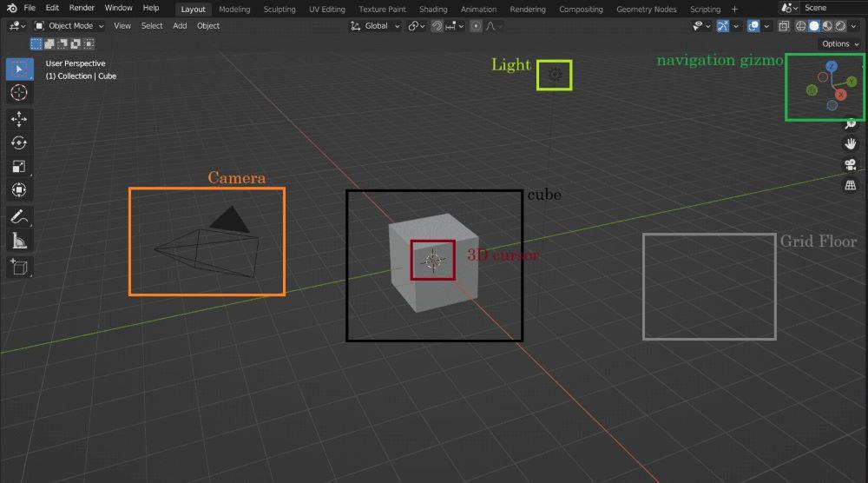The width and height of the screenshot is (868, 483).
Task: Switch perspective/orthographic grid icon
Action: (851, 185)
